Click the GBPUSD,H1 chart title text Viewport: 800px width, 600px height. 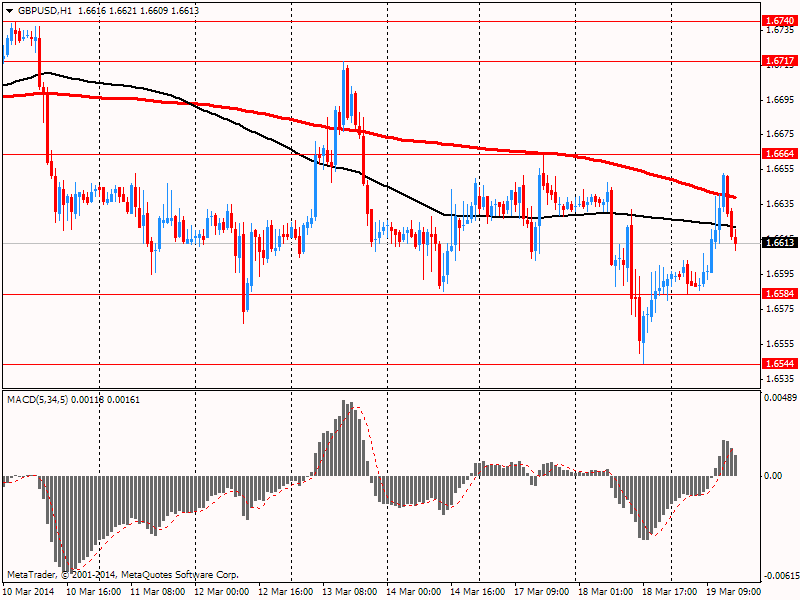click(x=44, y=11)
